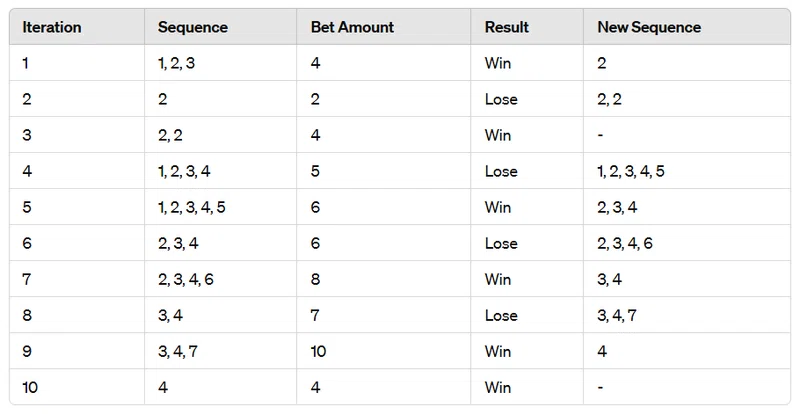Select the iteration number 10 cell
The image size is (800, 414).
(x=31, y=387)
